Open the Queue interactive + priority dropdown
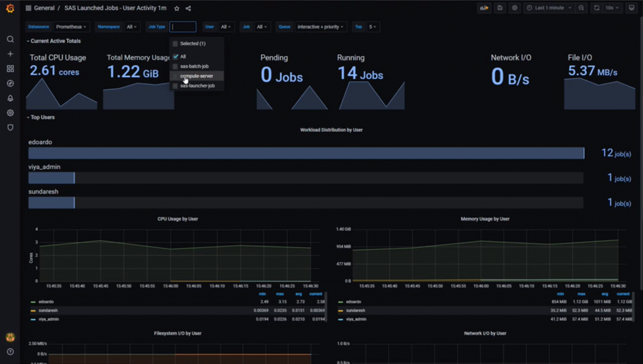643x364 pixels. [x=321, y=26]
